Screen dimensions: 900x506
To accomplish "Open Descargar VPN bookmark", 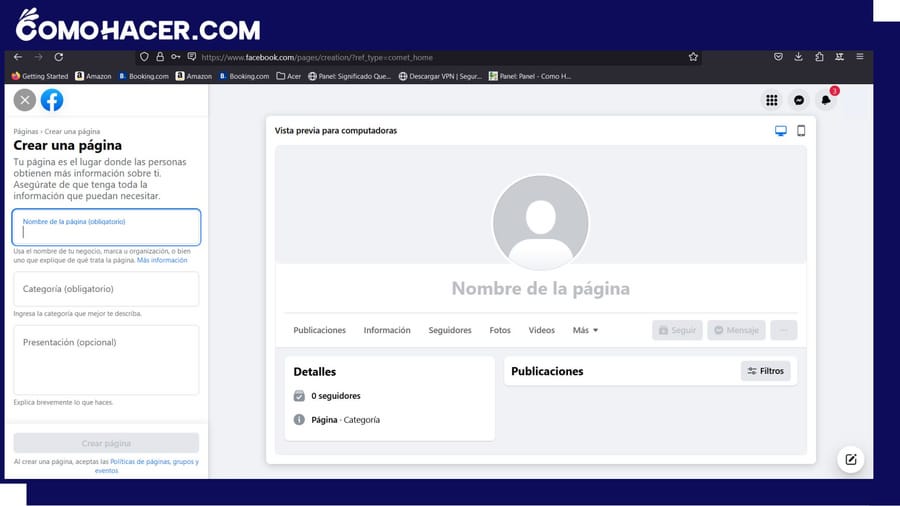I will click(x=440, y=76).
